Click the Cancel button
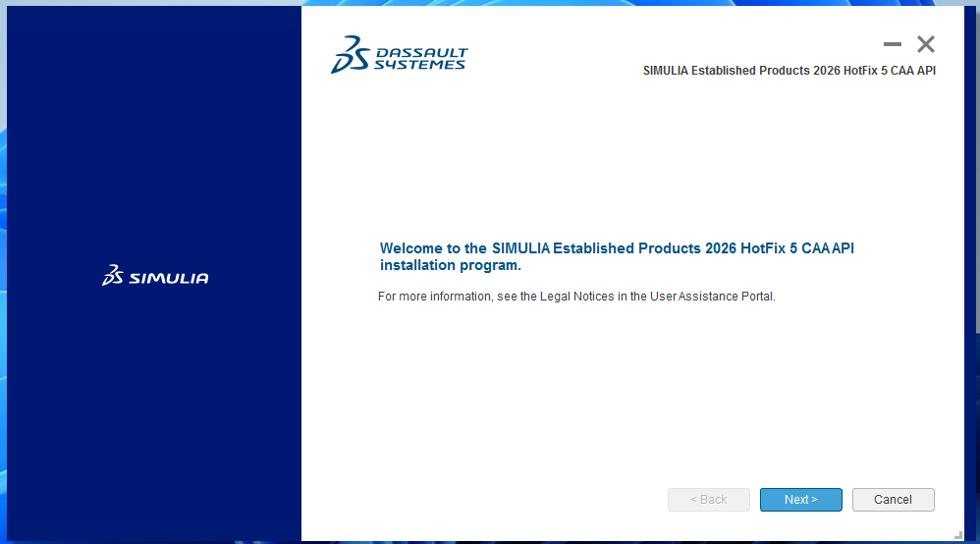Image resolution: width=980 pixels, height=544 pixels. (894, 500)
